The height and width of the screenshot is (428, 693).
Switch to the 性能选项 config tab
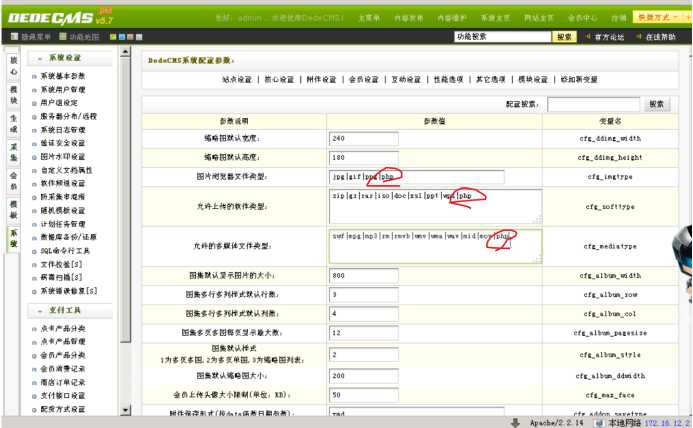coord(449,80)
